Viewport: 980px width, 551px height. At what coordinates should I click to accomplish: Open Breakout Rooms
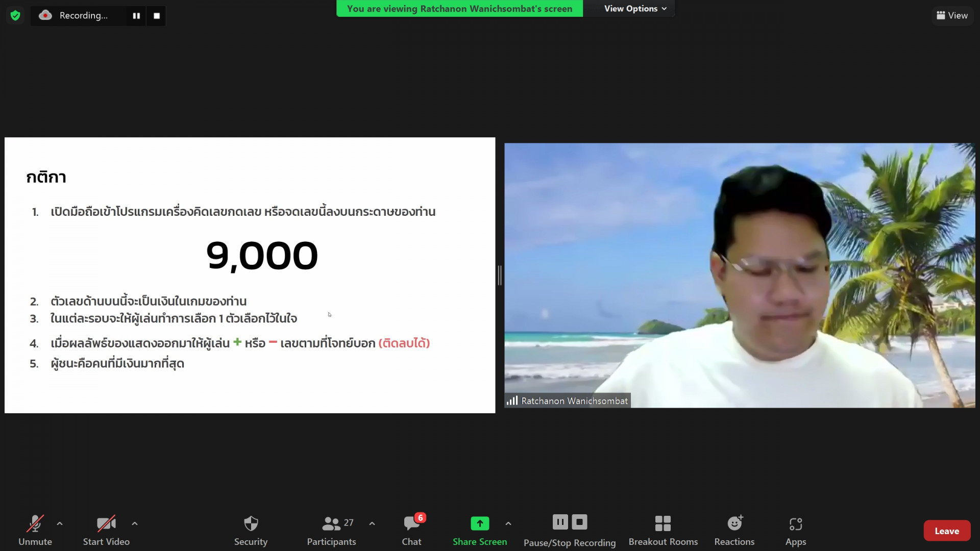pyautogui.click(x=663, y=531)
